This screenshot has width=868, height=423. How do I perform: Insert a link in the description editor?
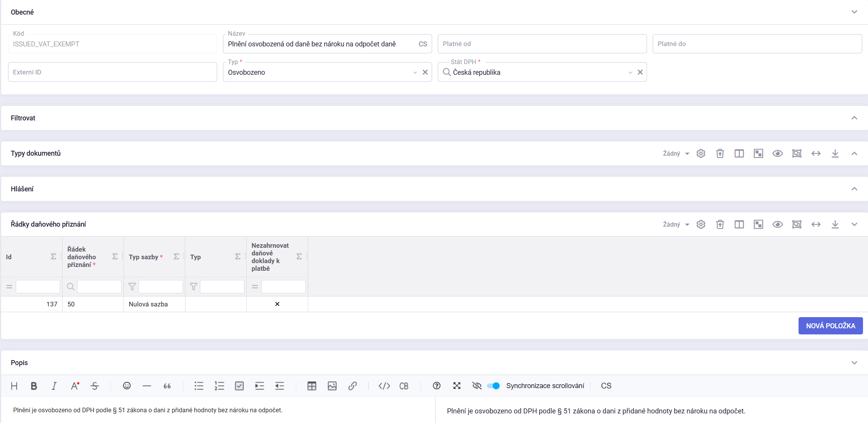[352, 386]
